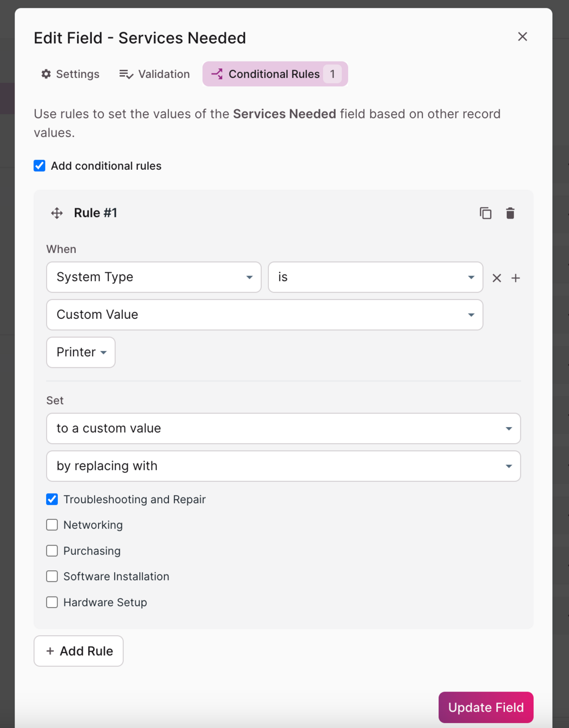Image resolution: width=569 pixels, height=728 pixels.
Task: Open 'by replacing with' dropdown
Action: (x=283, y=466)
